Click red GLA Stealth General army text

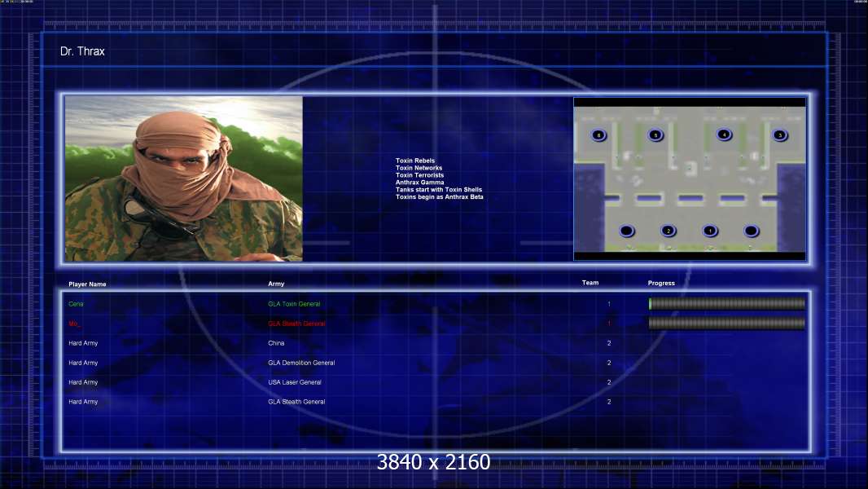click(x=296, y=324)
